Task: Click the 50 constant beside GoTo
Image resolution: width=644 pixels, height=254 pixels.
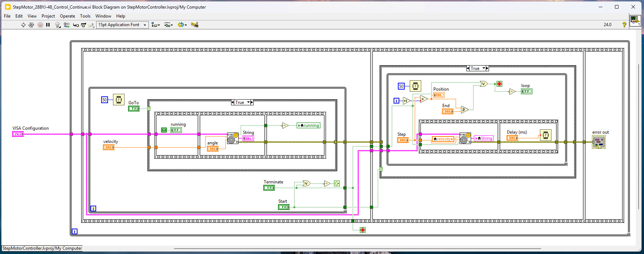Action: (x=104, y=100)
